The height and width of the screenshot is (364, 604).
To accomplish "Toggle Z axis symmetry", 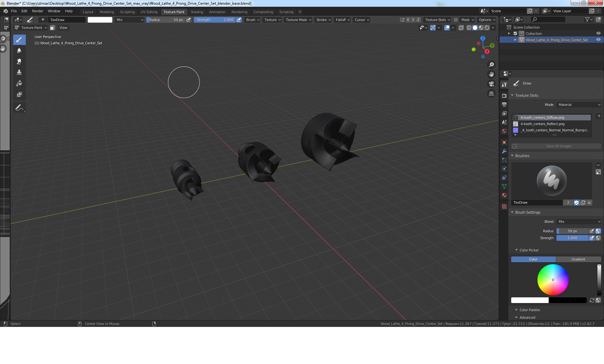I will click(x=418, y=20).
